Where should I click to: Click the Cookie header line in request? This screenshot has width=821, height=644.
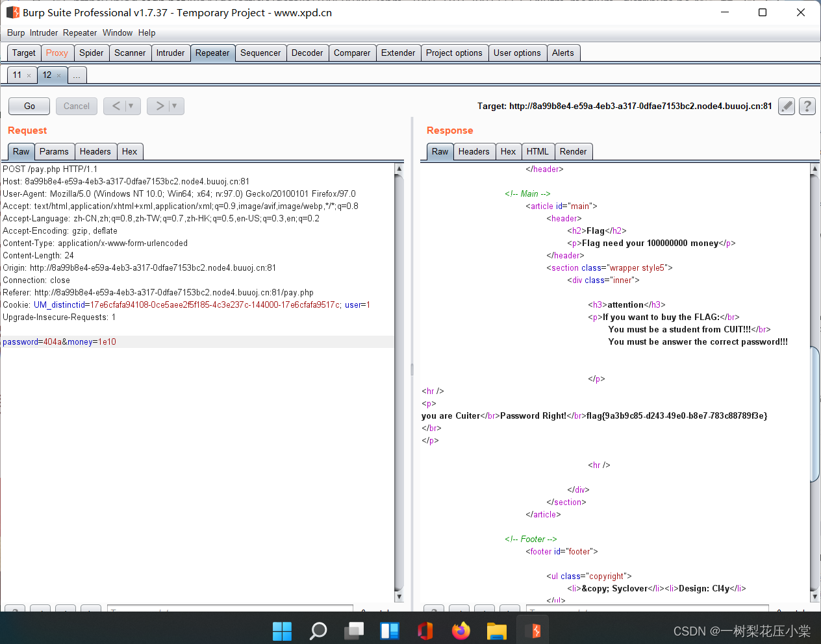[x=186, y=305]
